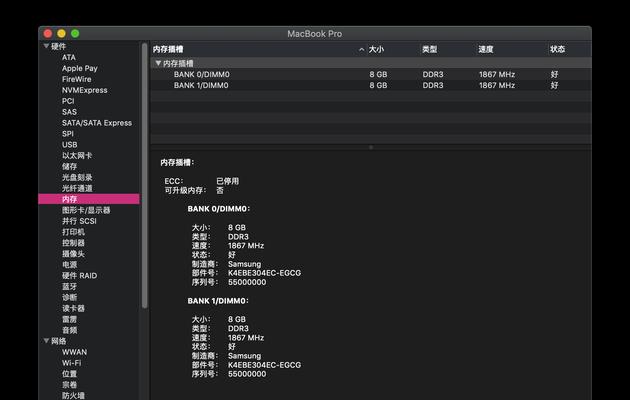Zoom with the green window button

coord(75,34)
